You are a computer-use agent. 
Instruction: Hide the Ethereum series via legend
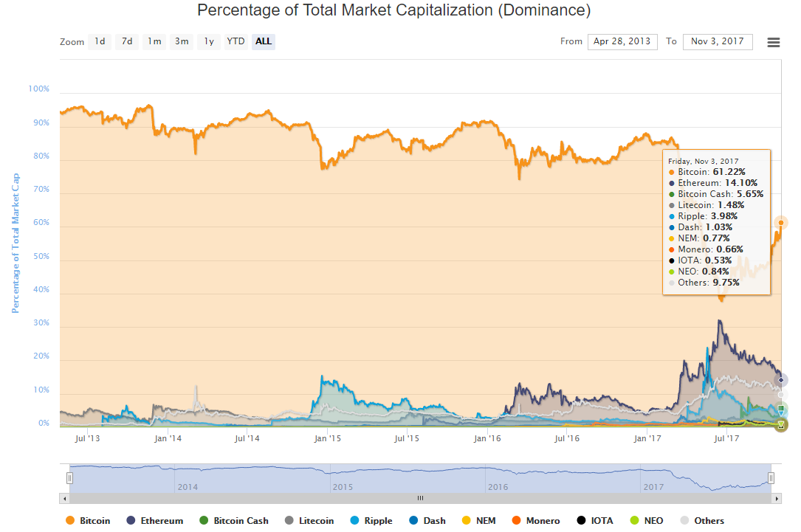pyautogui.click(x=154, y=520)
